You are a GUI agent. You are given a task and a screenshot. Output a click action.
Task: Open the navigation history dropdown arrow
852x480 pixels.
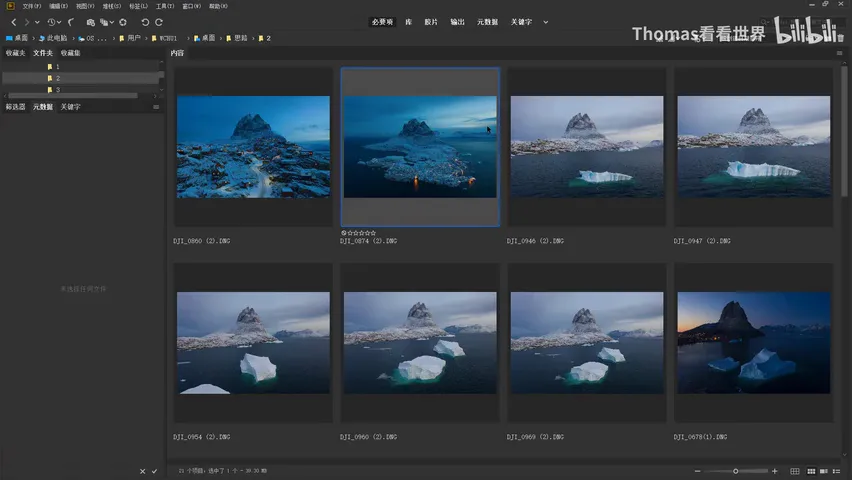tap(37, 22)
